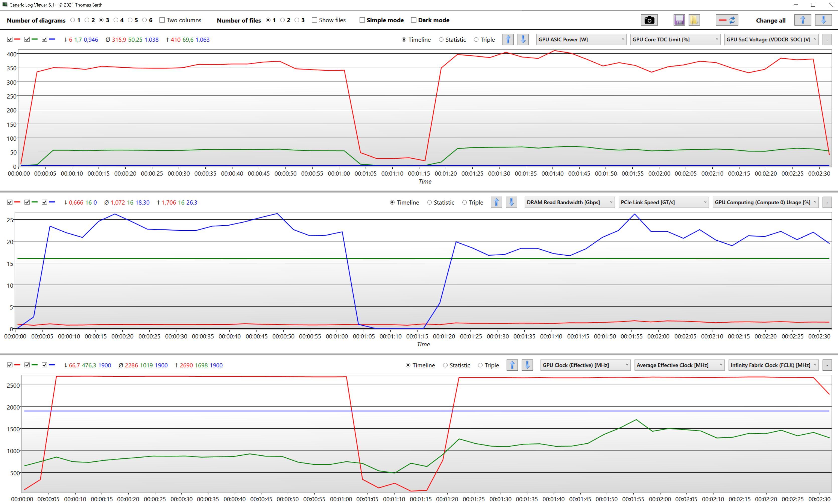Tick the Two columns checkbox
The width and height of the screenshot is (838, 504).
click(162, 20)
